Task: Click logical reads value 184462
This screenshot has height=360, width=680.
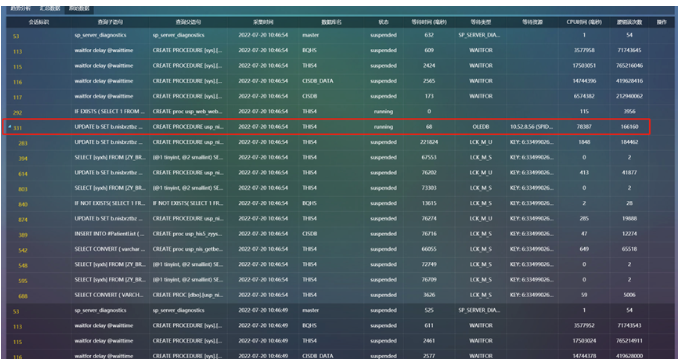Action: tap(629, 142)
